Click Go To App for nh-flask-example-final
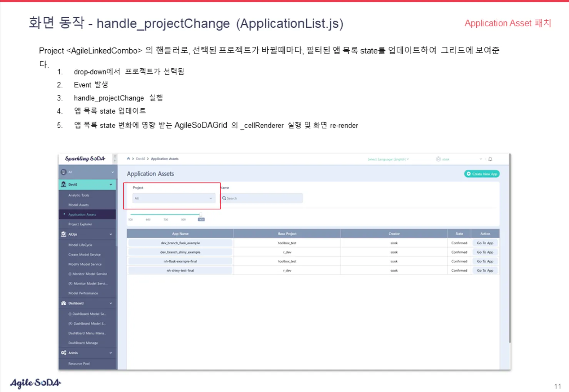Image resolution: width=569 pixels, height=392 pixels. click(x=485, y=261)
